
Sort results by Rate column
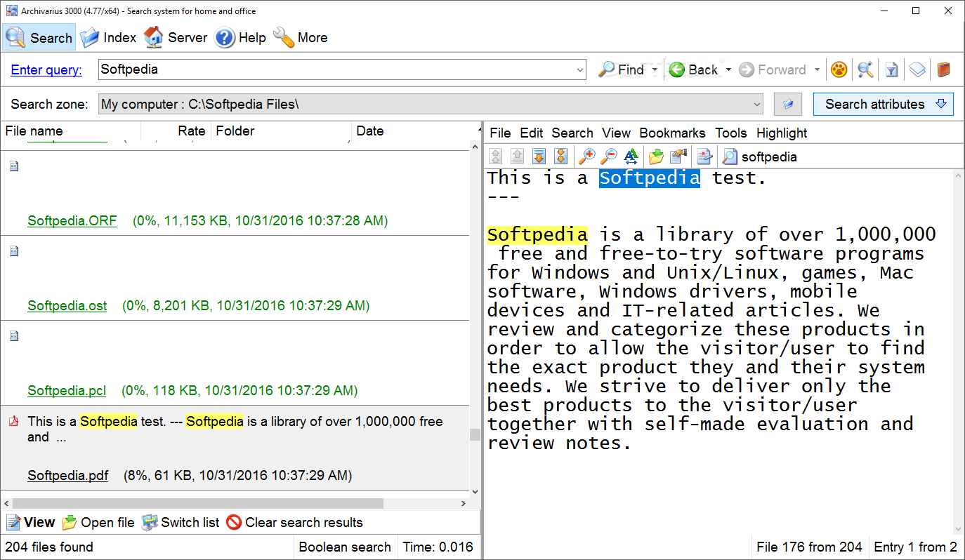pos(176,131)
